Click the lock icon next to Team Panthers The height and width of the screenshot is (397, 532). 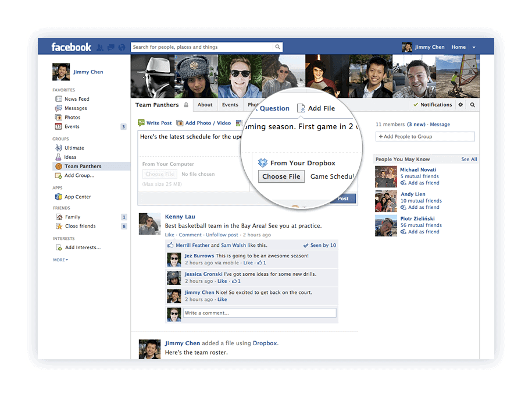click(x=187, y=104)
